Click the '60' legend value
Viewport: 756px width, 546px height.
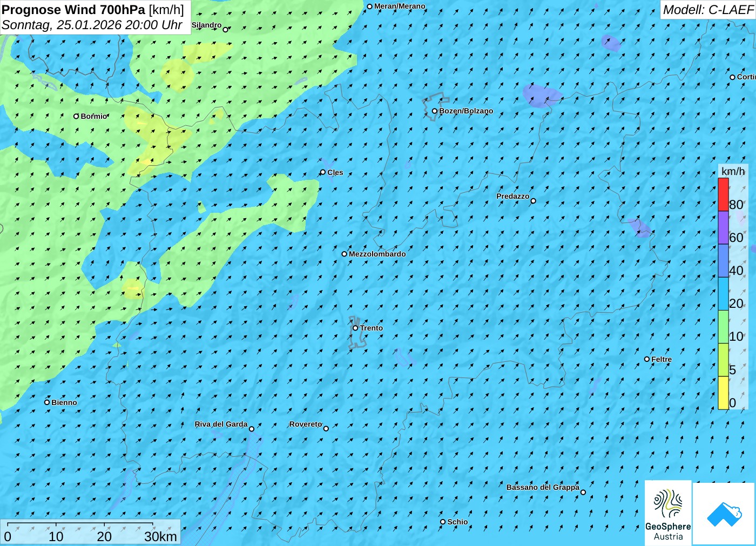(736, 238)
